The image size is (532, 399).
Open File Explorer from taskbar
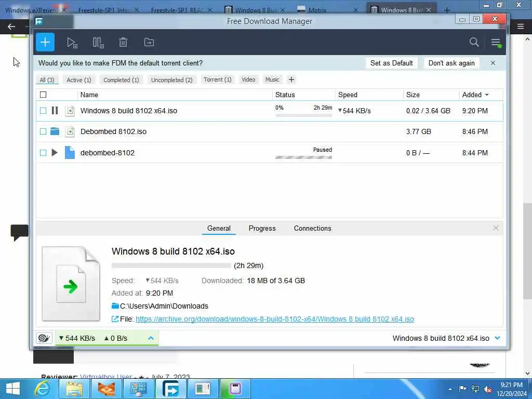click(74, 389)
